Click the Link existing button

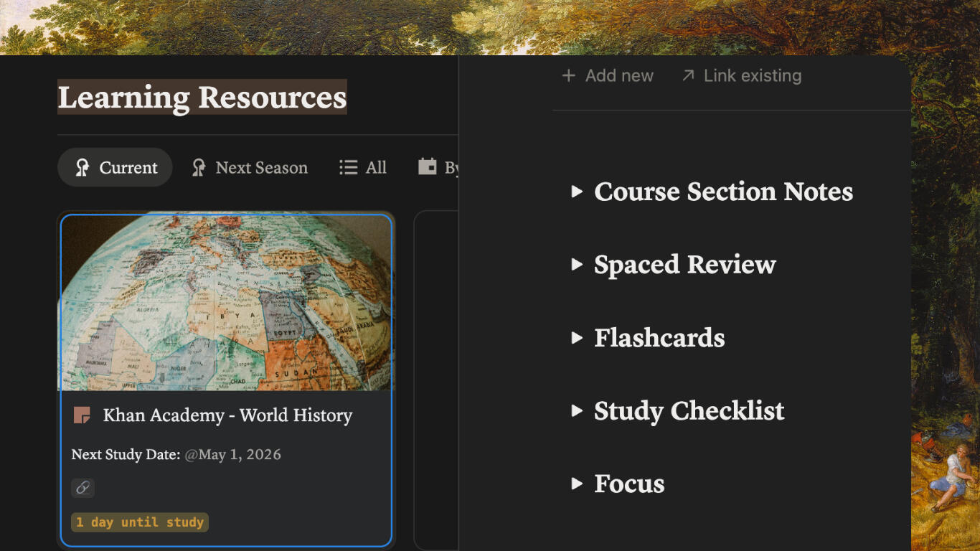tap(741, 75)
